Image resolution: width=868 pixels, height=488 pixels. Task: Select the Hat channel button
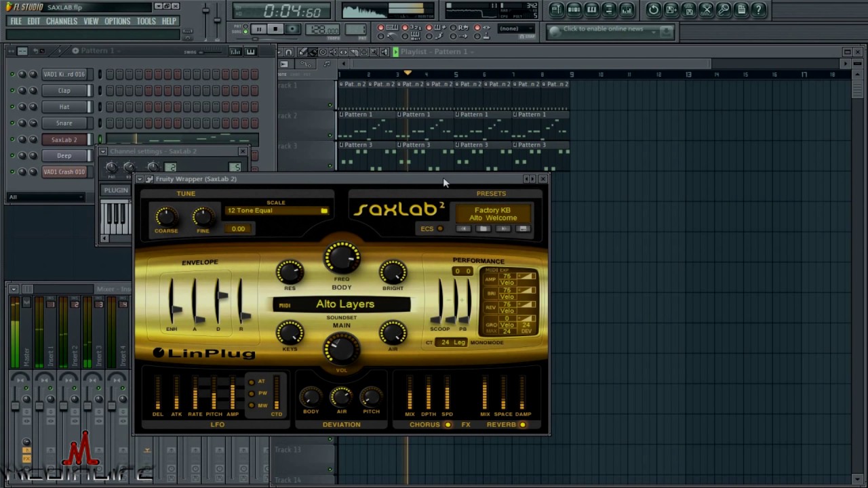pyautogui.click(x=64, y=107)
